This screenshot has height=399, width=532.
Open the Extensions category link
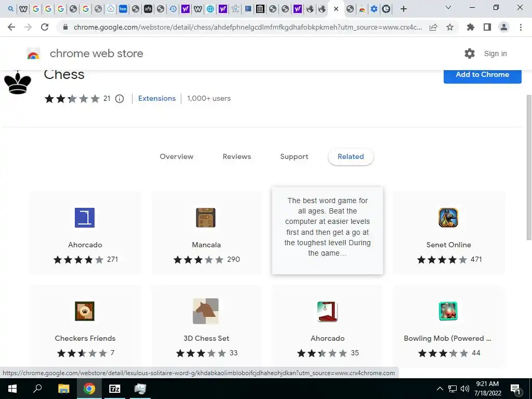point(157,98)
